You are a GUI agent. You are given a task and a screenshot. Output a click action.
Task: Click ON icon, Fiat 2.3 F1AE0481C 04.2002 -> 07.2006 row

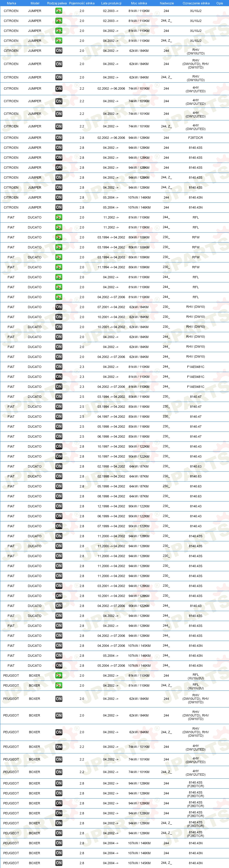click(x=59, y=387)
